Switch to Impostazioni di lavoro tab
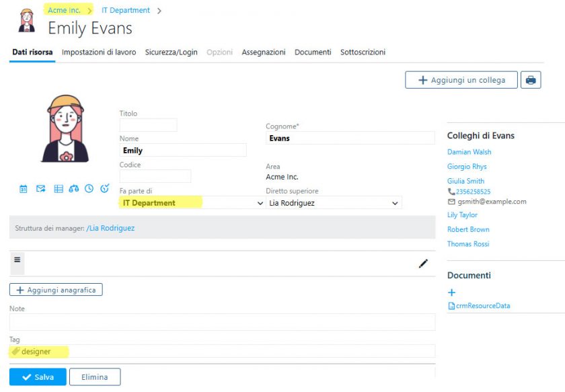Viewport: 565px width, 392px height. point(99,52)
